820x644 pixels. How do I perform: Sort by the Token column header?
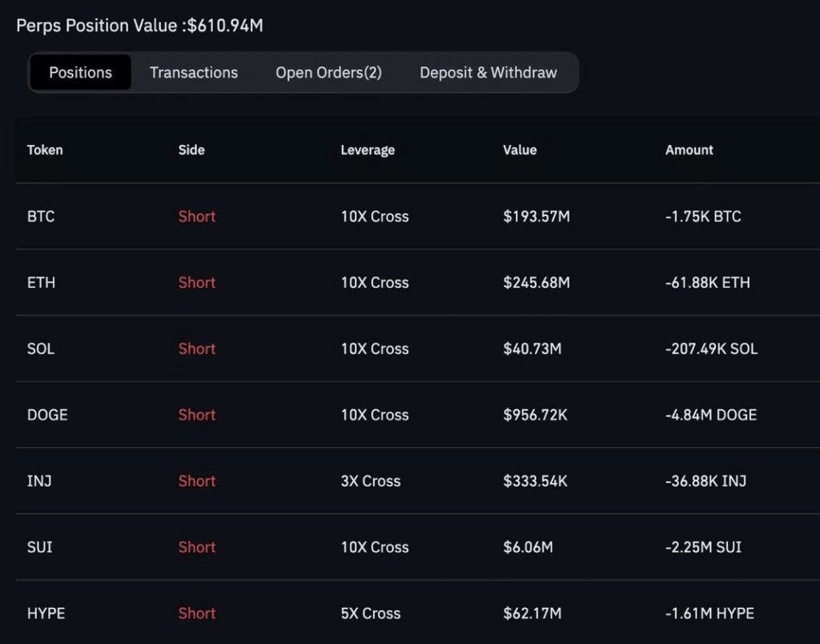point(45,150)
